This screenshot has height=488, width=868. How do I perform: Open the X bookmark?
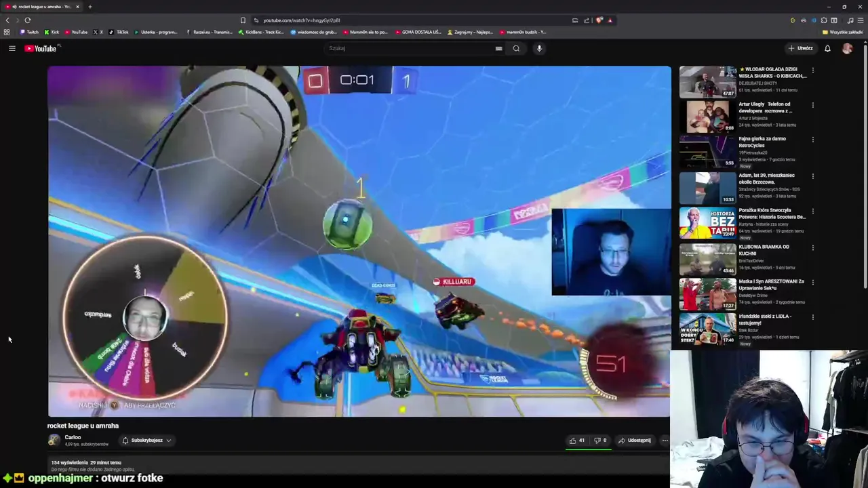point(98,32)
